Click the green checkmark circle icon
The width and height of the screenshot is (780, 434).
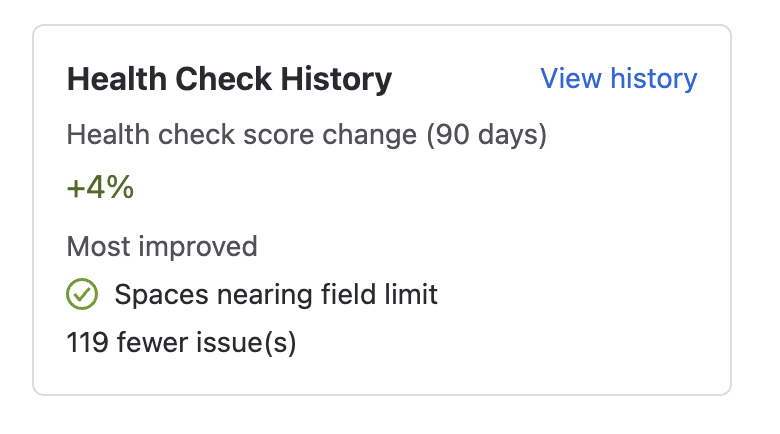click(82, 295)
